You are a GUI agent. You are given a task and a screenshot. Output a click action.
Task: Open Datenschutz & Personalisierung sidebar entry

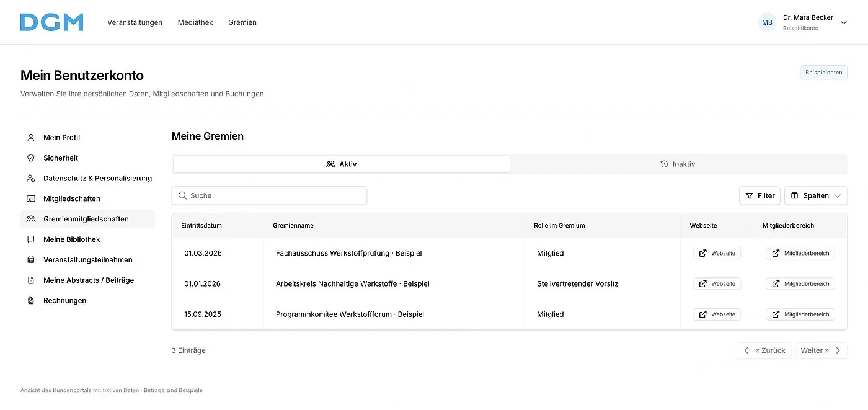(87, 179)
